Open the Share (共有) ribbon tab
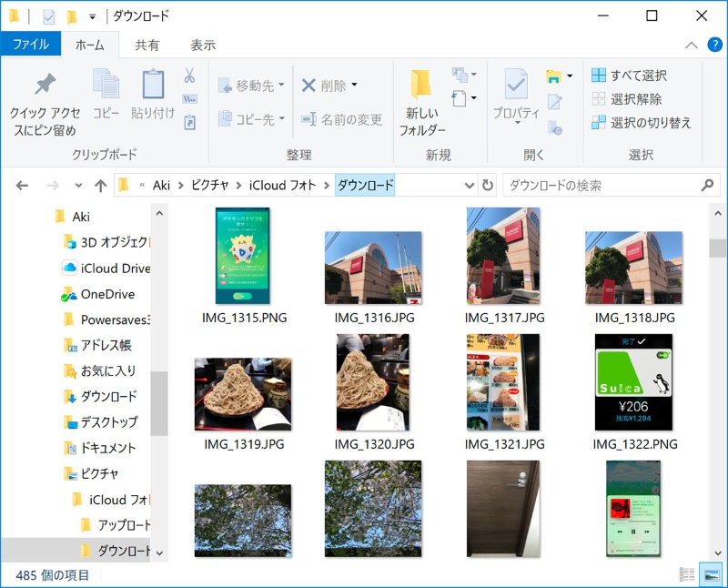Viewport: 728px width, 588px height. click(x=147, y=45)
